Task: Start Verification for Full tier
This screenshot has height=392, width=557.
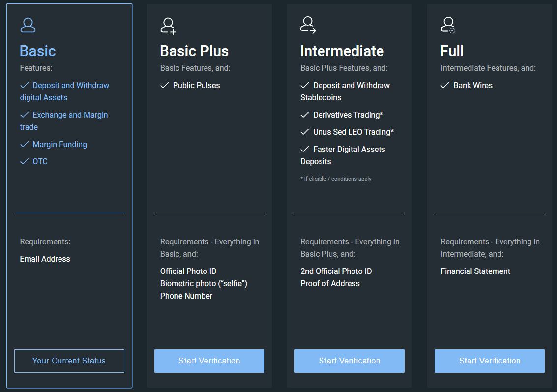Action: coord(489,361)
